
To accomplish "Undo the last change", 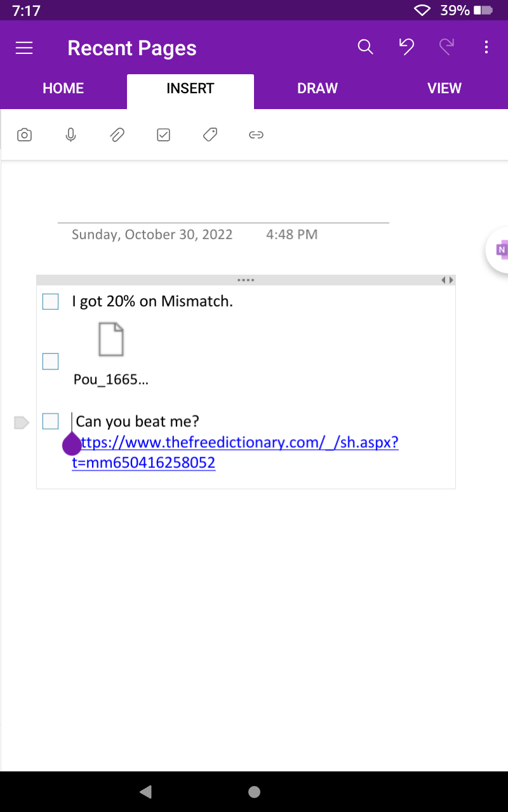I will click(406, 47).
